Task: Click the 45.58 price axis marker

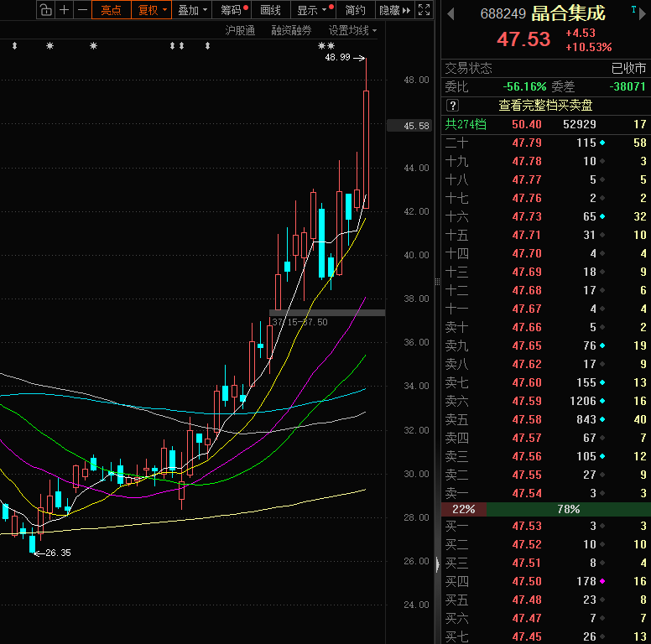Action: point(410,126)
